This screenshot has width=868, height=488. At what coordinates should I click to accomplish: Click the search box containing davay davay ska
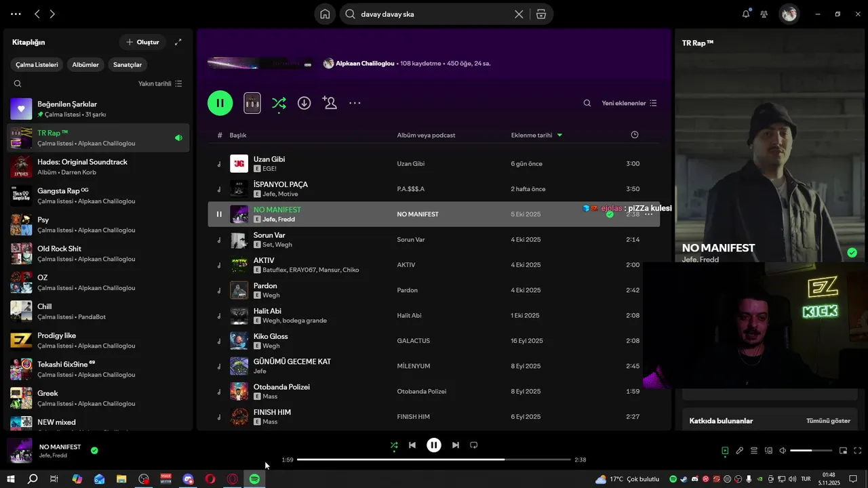pyautogui.click(x=434, y=14)
